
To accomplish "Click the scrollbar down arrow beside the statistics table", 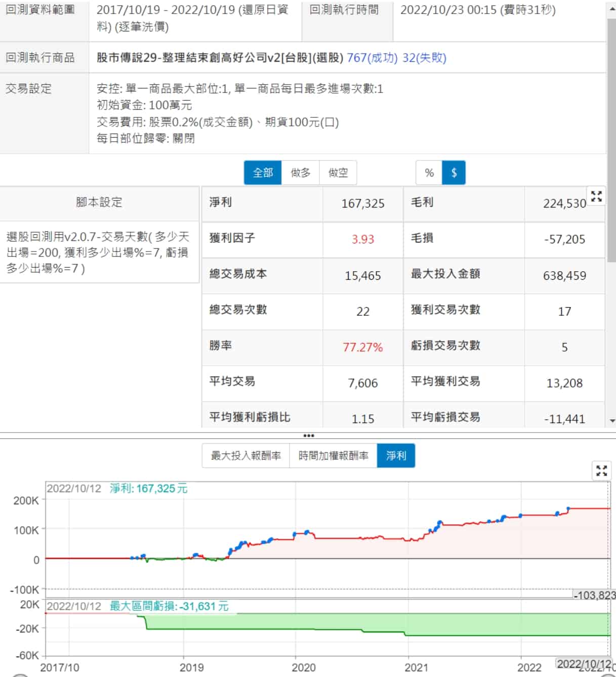I will coord(612,420).
